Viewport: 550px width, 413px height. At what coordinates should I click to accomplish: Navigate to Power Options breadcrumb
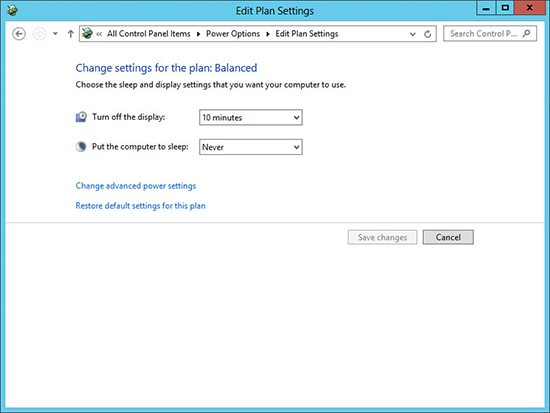tap(233, 34)
